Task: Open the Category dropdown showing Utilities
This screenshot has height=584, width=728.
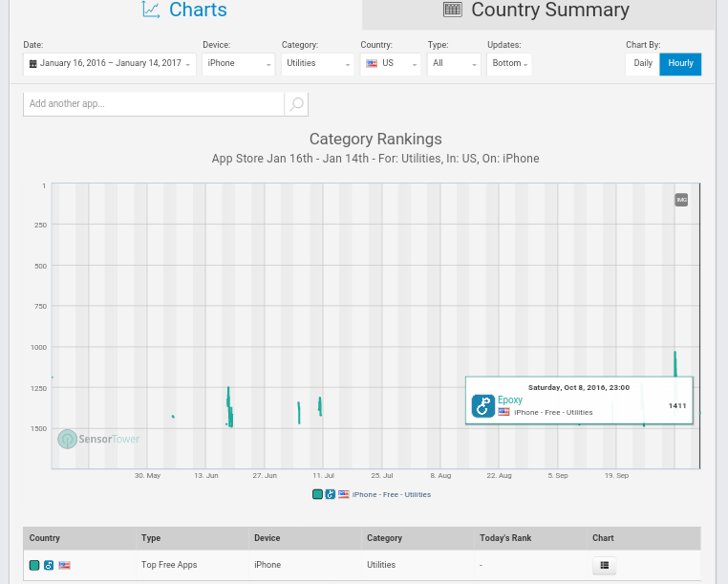Action: click(317, 64)
